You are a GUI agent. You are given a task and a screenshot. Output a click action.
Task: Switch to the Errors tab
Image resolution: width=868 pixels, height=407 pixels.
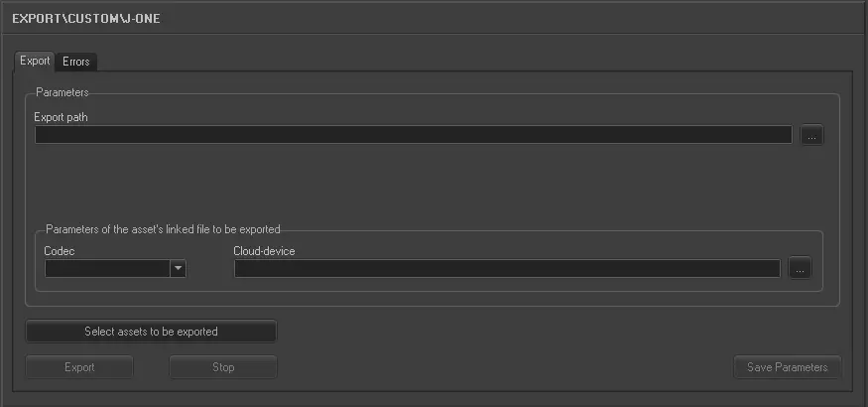tap(75, 62)
